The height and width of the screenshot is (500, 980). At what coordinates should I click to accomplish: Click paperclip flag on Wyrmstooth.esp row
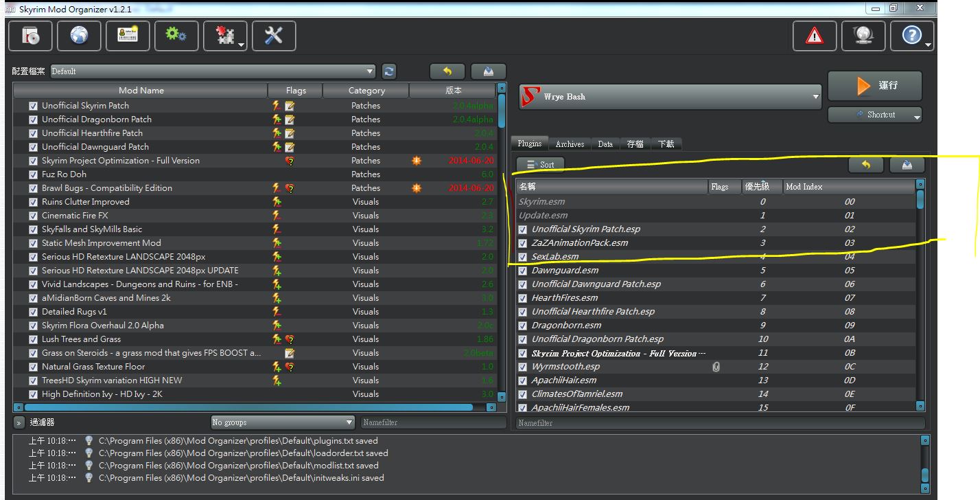[x=716, y=367]
